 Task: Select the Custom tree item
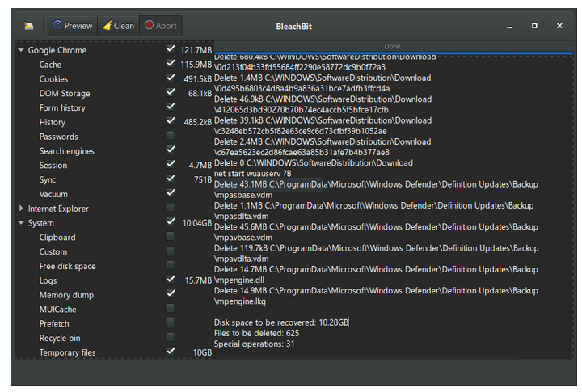(x=53, y=251)
